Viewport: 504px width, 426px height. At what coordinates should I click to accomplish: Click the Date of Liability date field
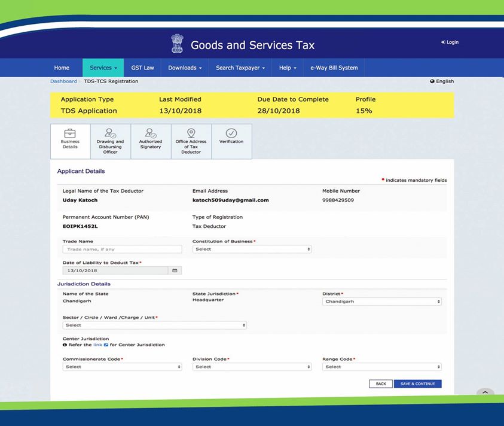tap(115, 270)
